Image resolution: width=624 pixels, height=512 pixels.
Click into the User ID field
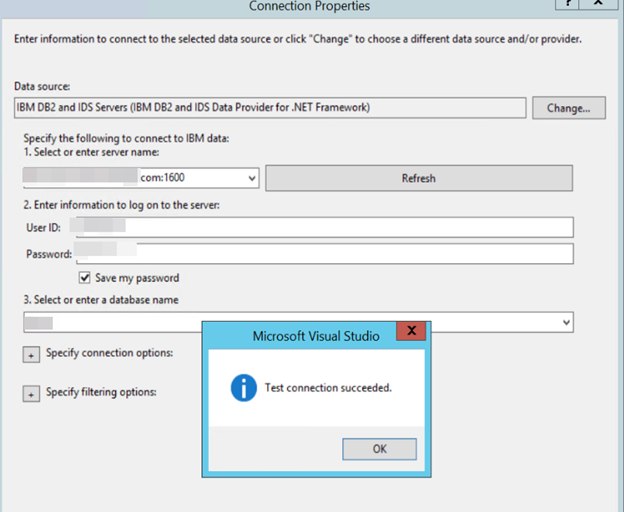click(330, 228)
